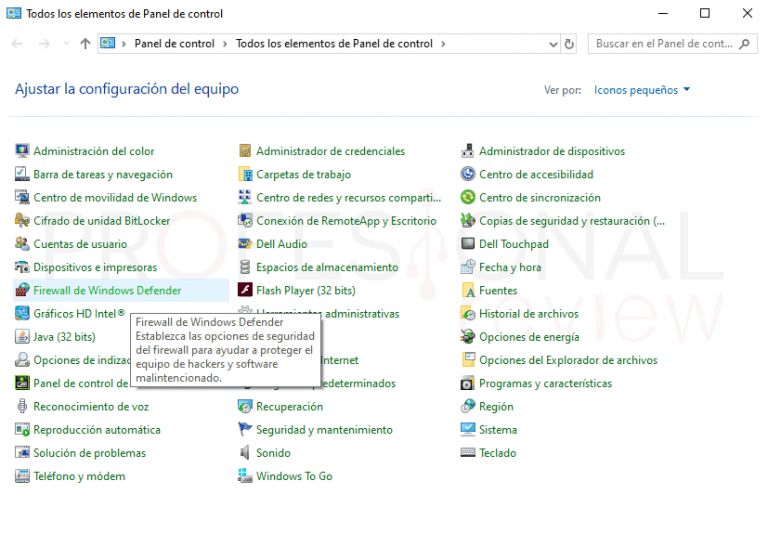This screenshot has width=768, height=533.
Task: Open the Centro de accesibilidad icon
Action: (468, 174)
